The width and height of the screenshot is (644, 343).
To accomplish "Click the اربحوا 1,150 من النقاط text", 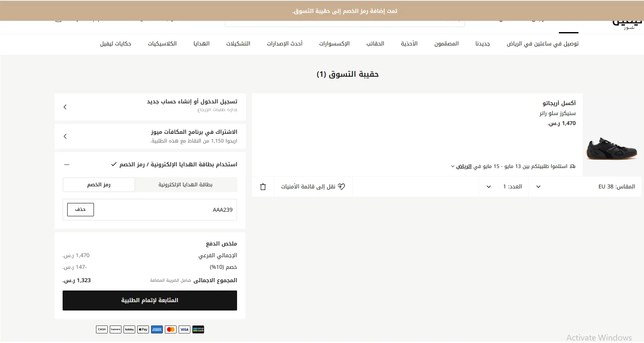I will coord(194,141).
